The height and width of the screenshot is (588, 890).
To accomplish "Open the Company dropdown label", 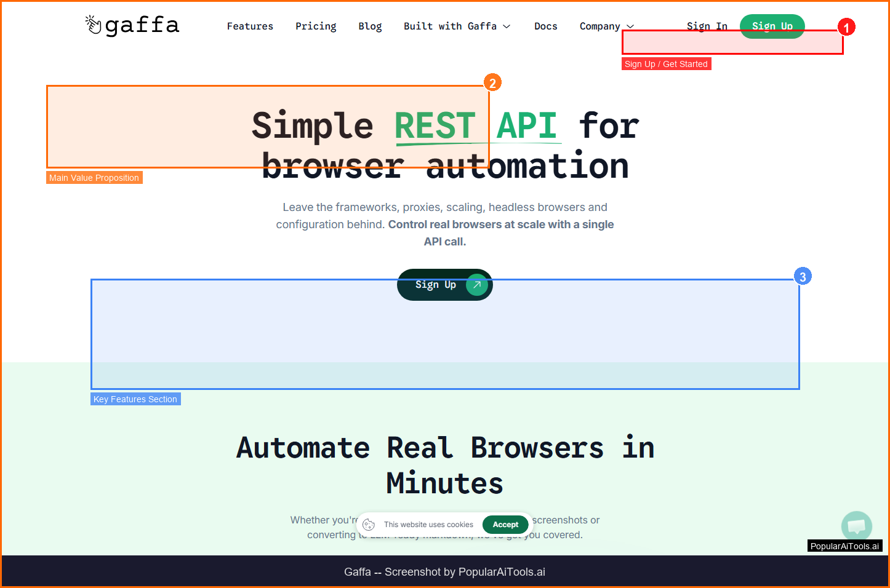I will 599,26.
